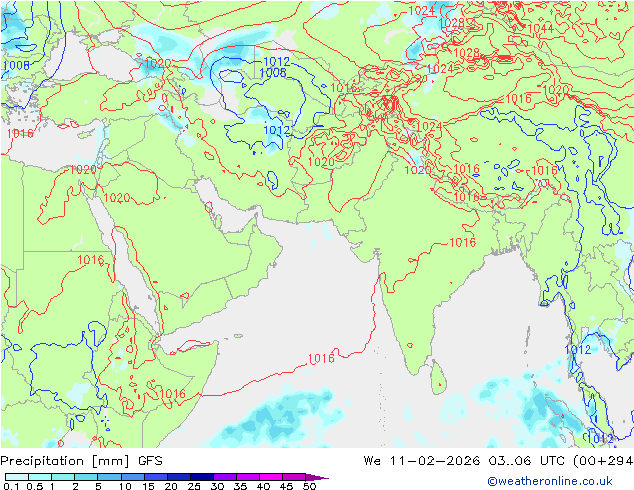Click the '50' legend value
The height and width of the screenshot is (490, 634).
click(x=309, y=486)
